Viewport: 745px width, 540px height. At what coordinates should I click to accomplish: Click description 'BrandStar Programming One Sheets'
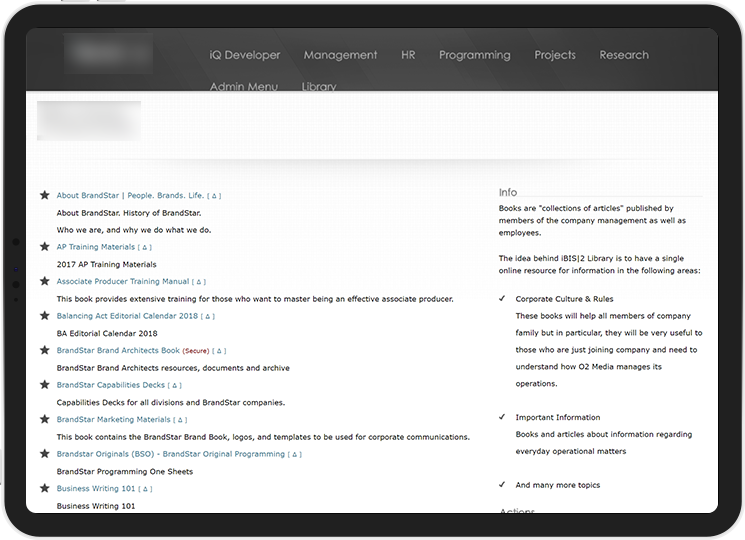click(x=124, y=472)
